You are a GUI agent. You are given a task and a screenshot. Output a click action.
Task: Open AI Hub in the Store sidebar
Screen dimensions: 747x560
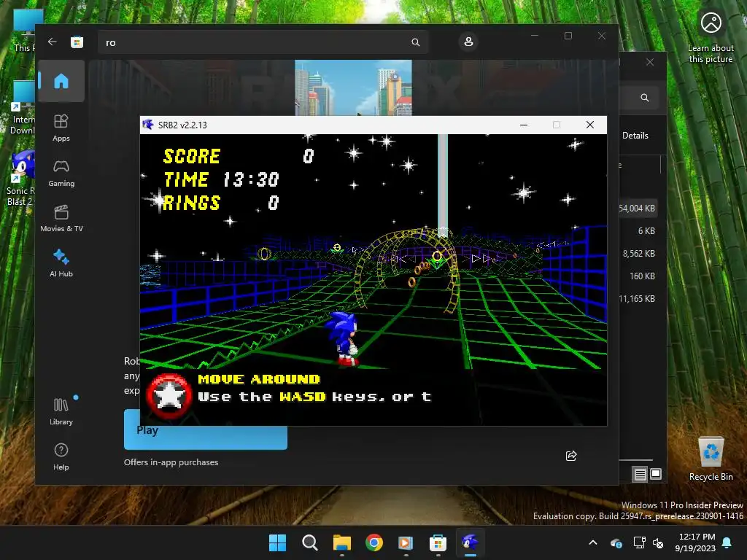(61, 263)
